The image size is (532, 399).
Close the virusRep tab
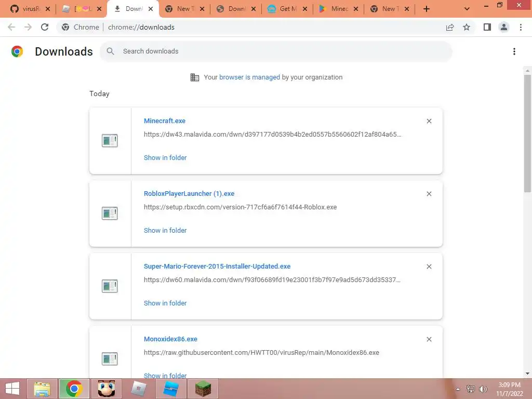(x=48, y=9)
